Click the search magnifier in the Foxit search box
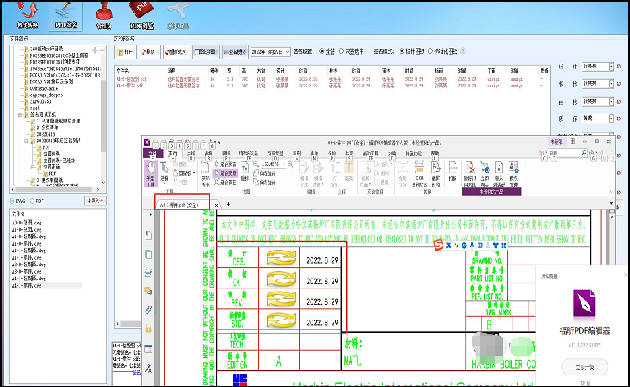The width and height of the screenshot is (630, 387). (x=584, y=153)
